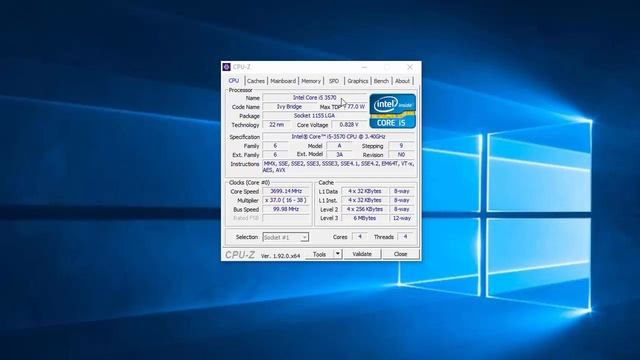
Task: Click the Model value 'A'
Action: point(340,145)
